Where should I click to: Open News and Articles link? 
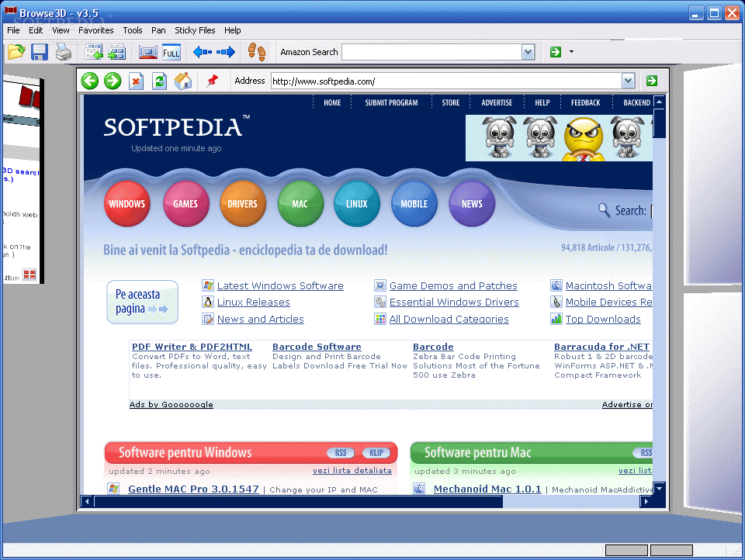pos(261,320)
